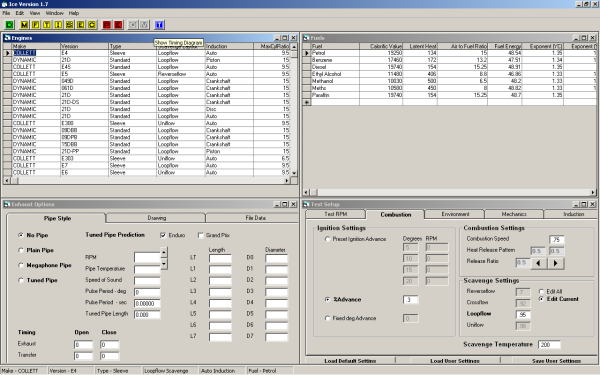Viewport: 600px width, 375px height.
Task: Select the Ethyl Alcohol fuel row
Action: [450, 74]
